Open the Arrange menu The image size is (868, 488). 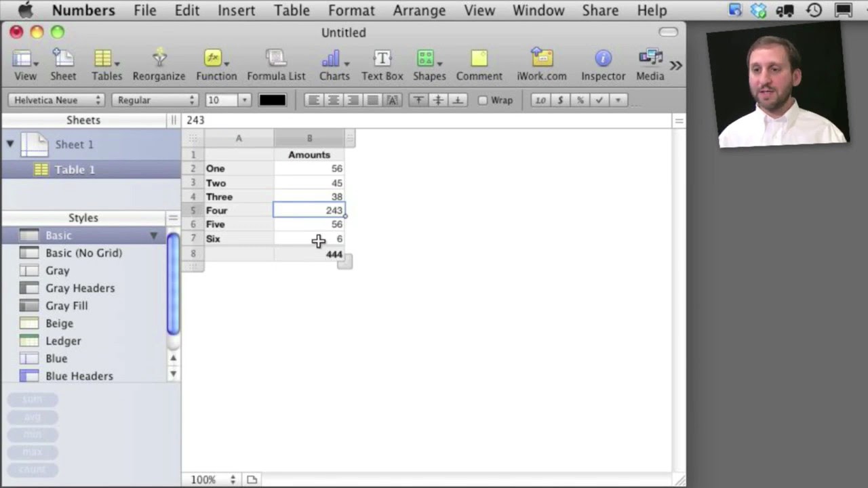pos(419,10)
